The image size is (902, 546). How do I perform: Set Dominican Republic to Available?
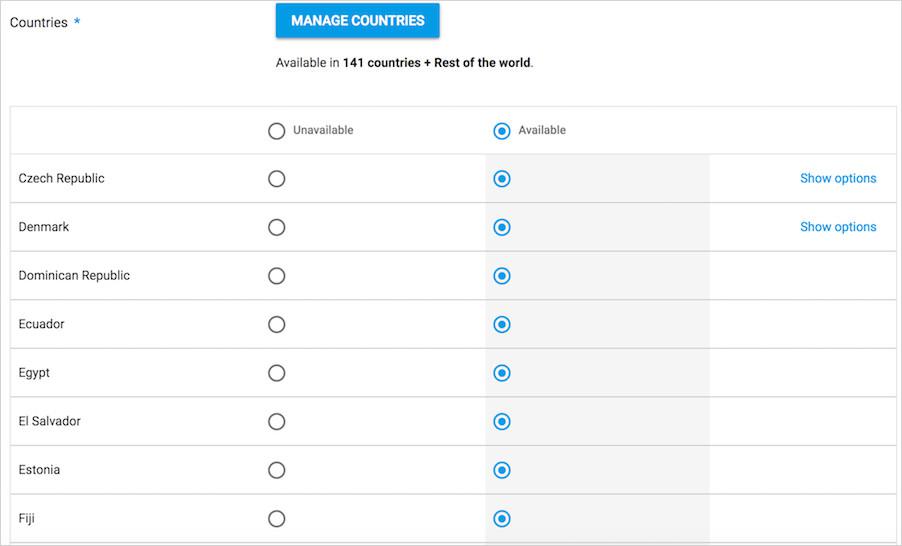(x=502, y=276)
